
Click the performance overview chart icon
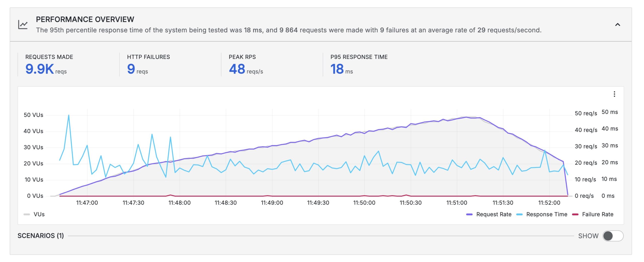(23, 24)
